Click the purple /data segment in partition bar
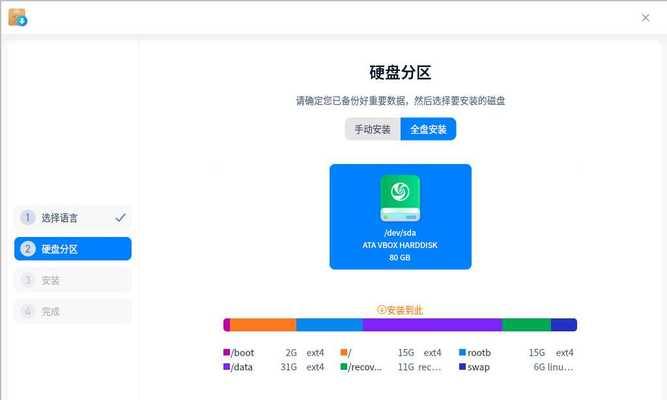This screenshot has width=667, height=400. pos(432,325)
